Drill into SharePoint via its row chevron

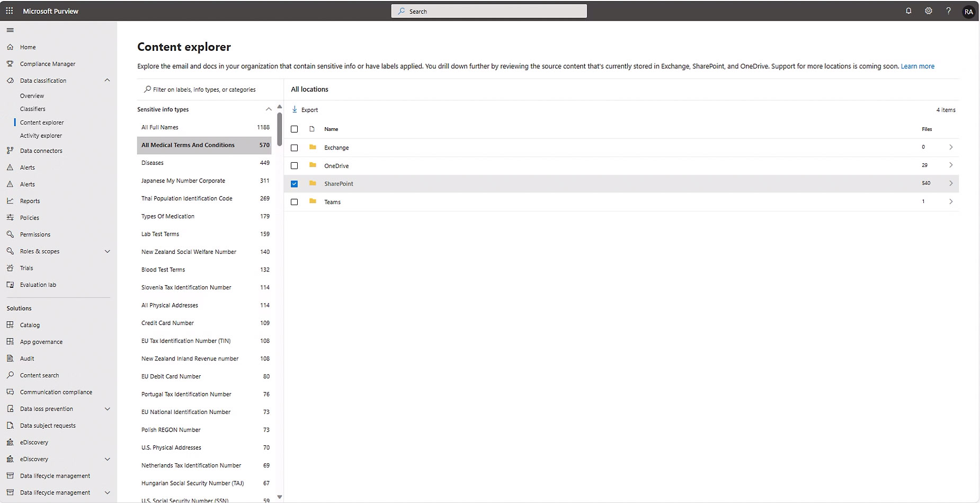pos(951,183)
